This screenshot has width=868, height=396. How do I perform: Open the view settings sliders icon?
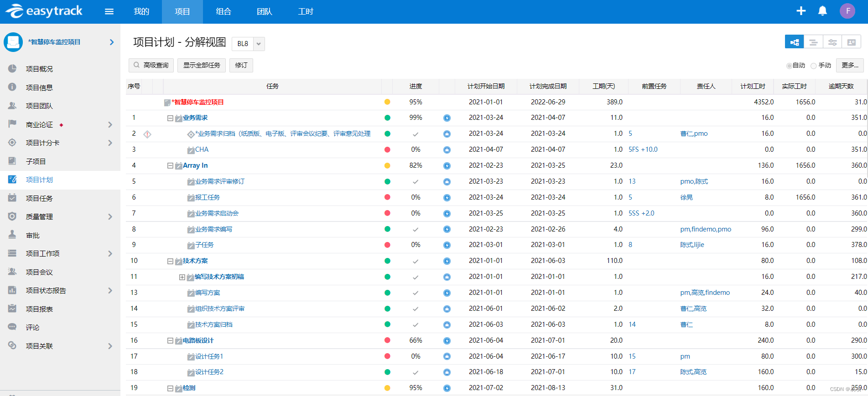click(832, 42)
